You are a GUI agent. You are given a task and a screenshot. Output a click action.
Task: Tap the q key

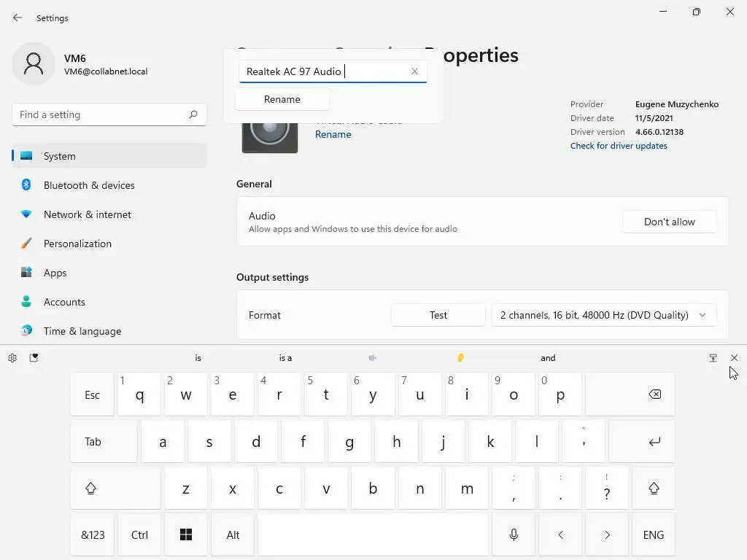(139, 394)
